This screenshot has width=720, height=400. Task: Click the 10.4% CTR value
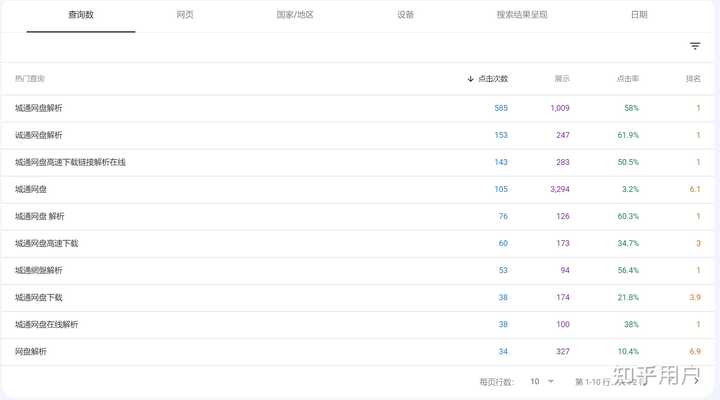(x=628, y=351)
